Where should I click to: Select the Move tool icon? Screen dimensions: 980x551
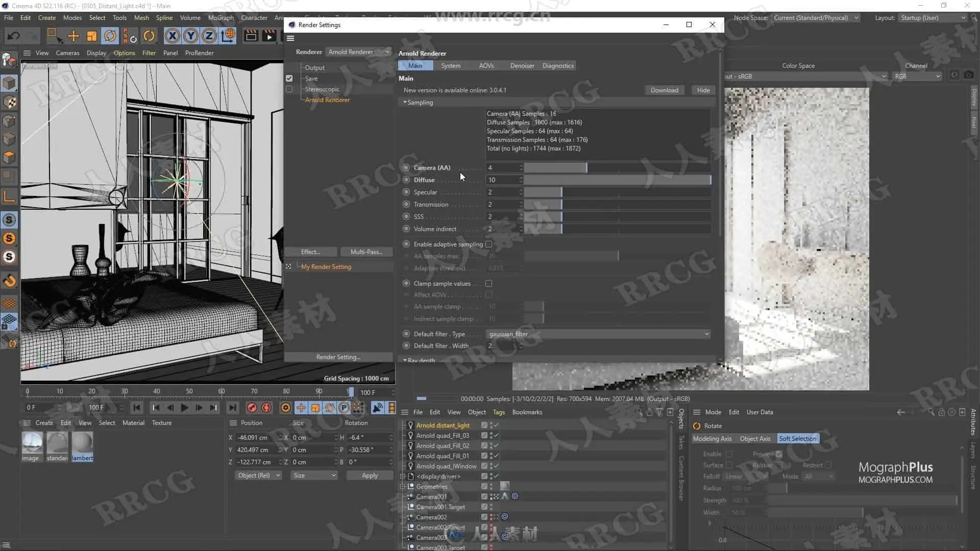click(73, 36)
